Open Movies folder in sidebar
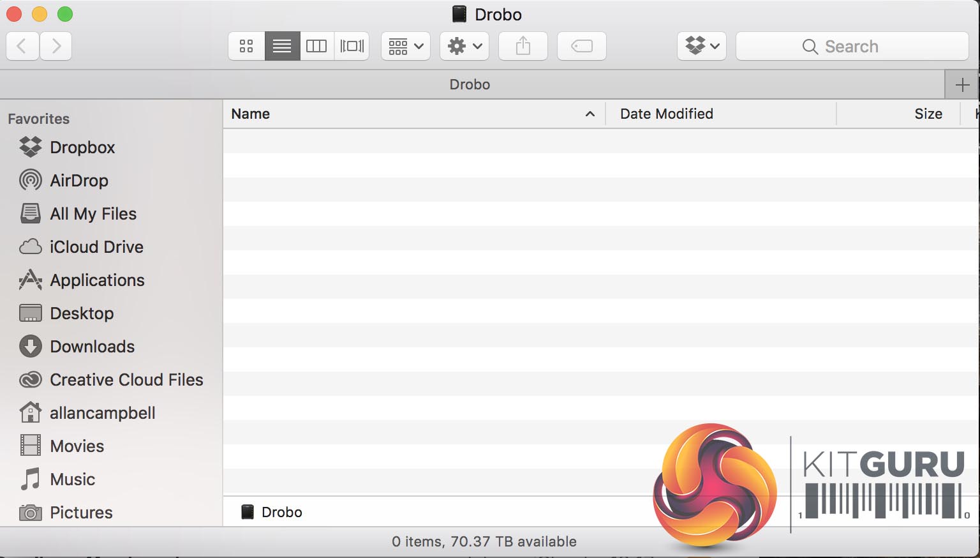The height and width of the screenshot is (558, 980). click(x=77, y=446)
